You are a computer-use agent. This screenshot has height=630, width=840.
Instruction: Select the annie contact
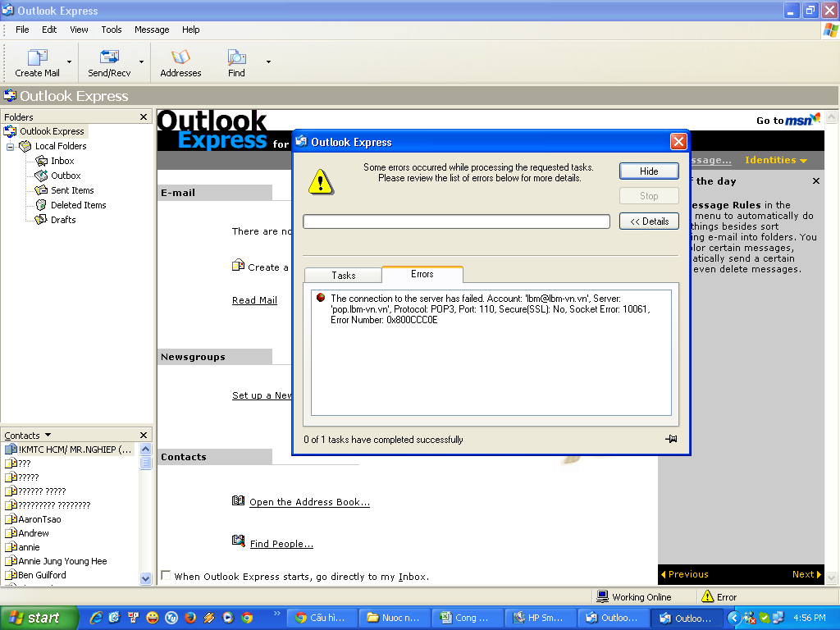coord(22,547)
